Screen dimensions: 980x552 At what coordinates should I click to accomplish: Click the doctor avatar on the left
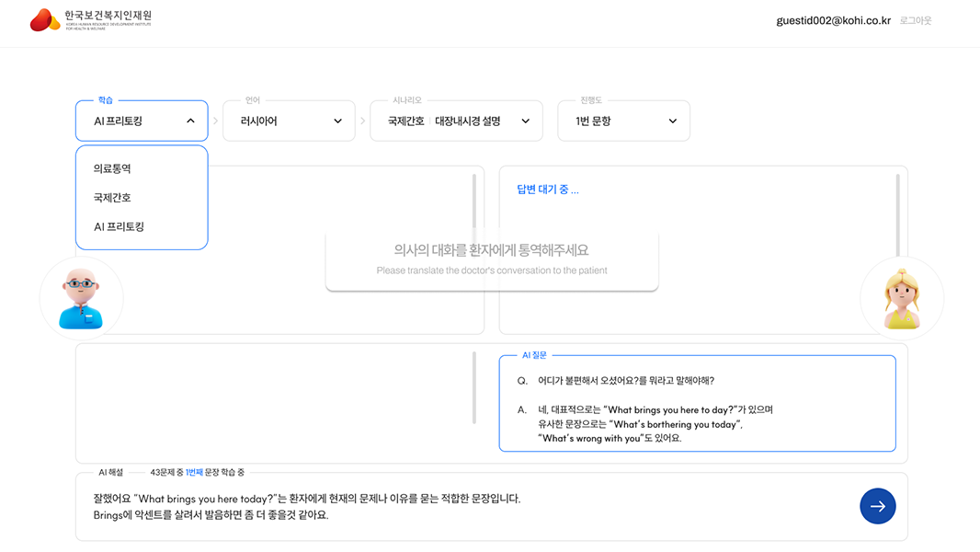click(x=81, y=298)
